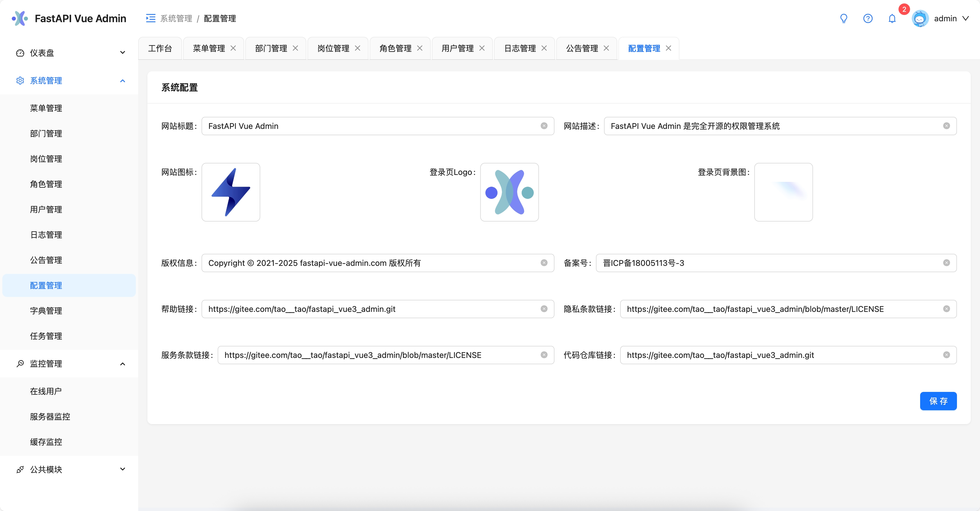Save the configuration with the 保存 button

(938, 401)
